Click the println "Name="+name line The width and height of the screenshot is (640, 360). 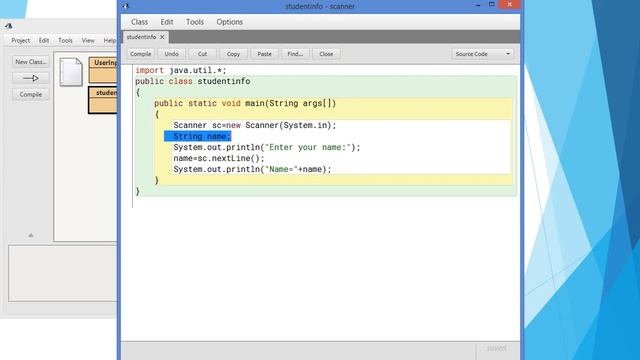(x=252, y=169)
